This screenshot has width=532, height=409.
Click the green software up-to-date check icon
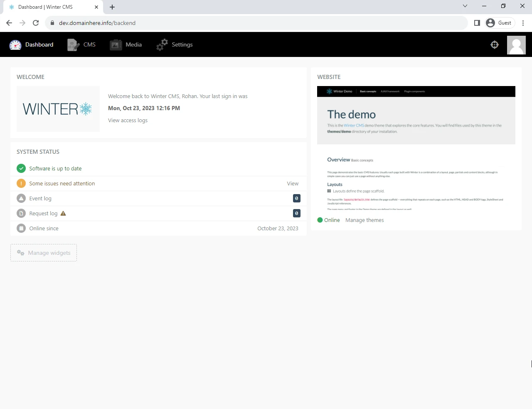(x=21, y=168)
